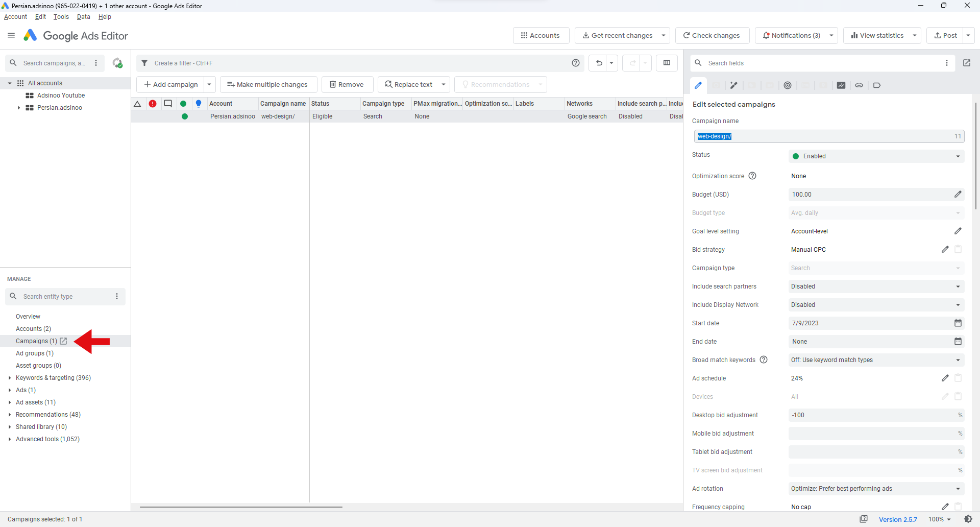Click the Desktop bid adjustment field
This screenshot has height=527, width=980.
876,415
